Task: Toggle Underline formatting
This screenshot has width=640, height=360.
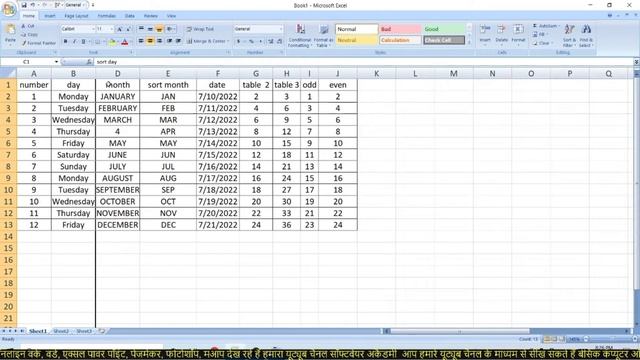Action: pyautogui.click(x=83, y=42)
